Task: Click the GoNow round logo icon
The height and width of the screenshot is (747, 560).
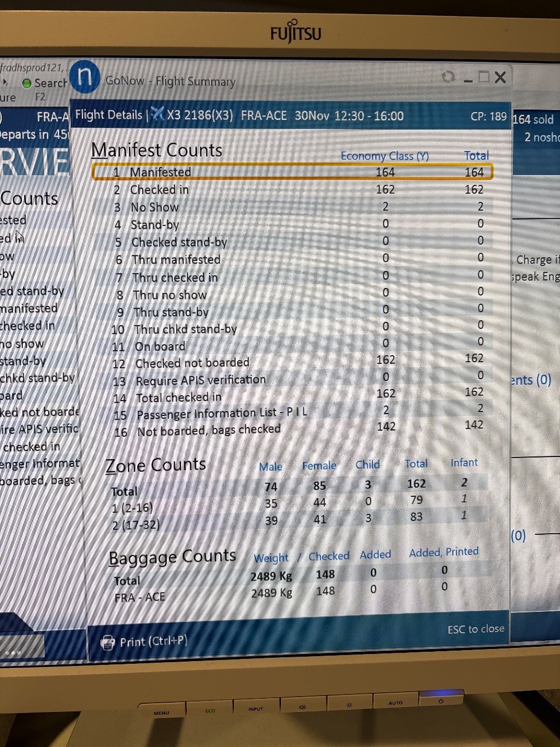Action: (x=85, y=77)
